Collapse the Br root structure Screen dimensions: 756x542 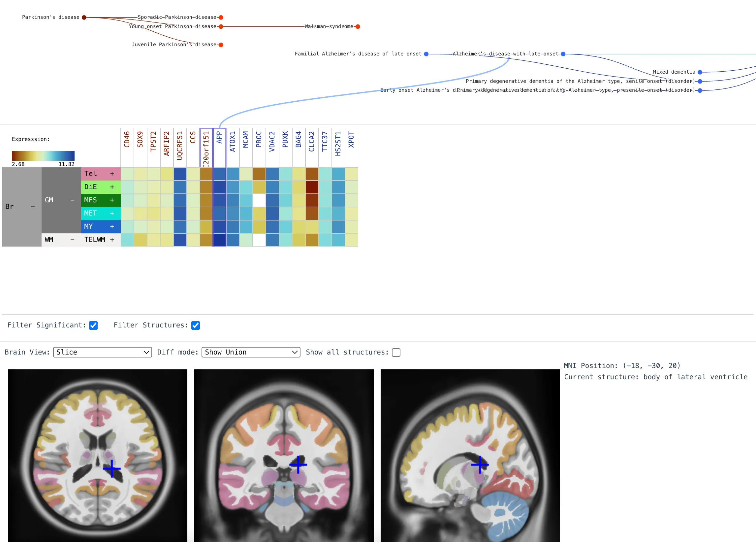33,207
